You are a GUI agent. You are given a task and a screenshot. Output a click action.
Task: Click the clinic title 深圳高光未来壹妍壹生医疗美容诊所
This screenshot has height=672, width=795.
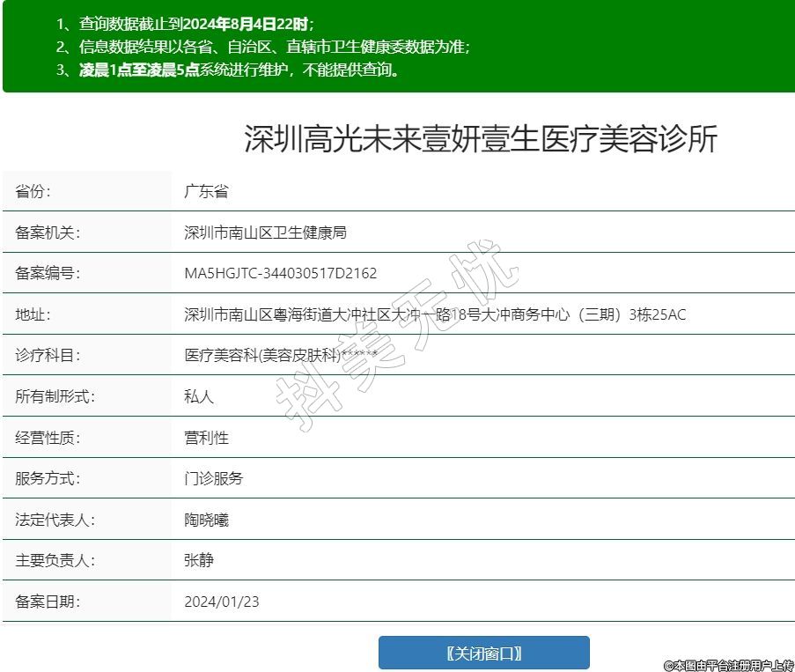[x=481, y=139]
